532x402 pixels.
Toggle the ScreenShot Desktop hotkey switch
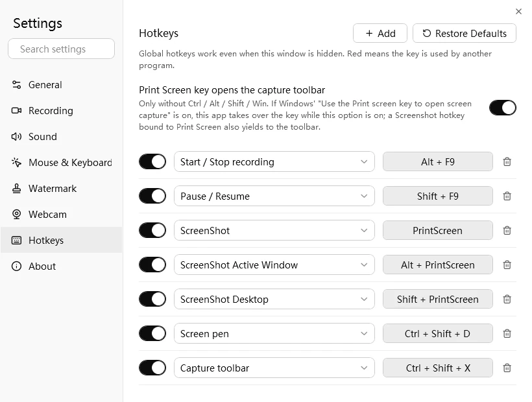(x=152, y=299)
